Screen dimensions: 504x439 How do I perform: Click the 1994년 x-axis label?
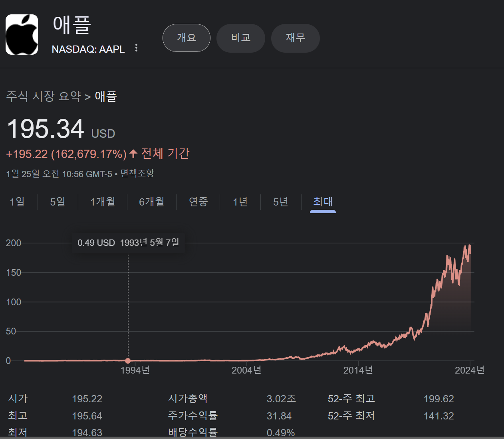click(135, 370)
